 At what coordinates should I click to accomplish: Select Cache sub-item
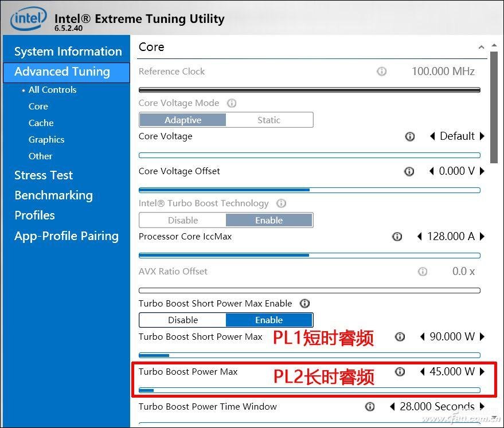(x=41, y=123)
